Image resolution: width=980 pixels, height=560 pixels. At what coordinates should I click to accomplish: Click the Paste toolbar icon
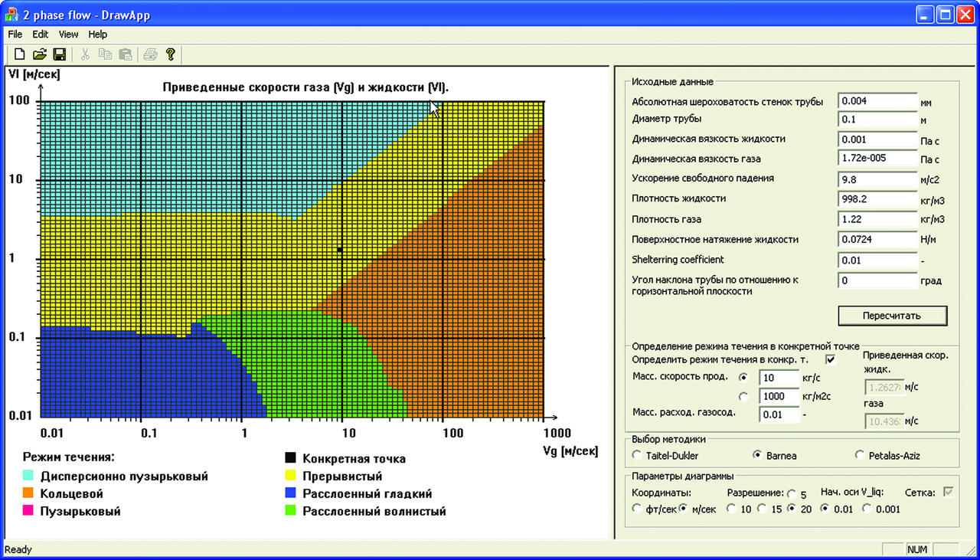(x=125, y=54)
